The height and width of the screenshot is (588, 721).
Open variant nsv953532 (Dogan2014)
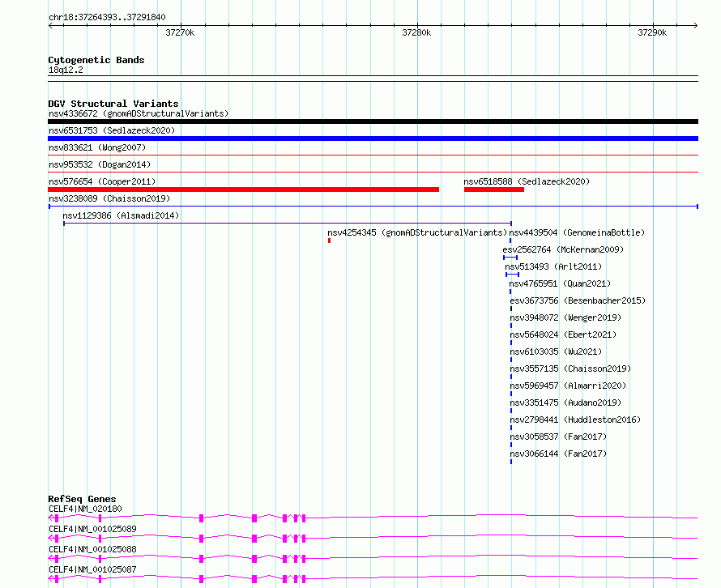point(100,164)
